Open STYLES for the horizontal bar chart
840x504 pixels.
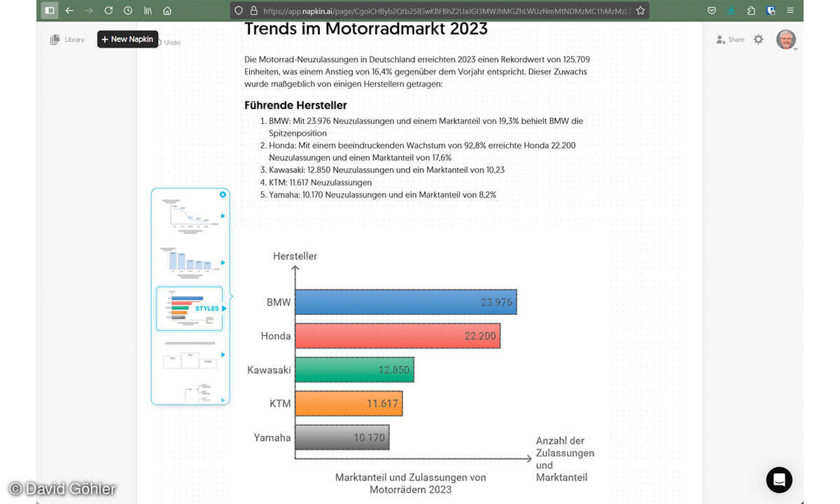(211, 309)
